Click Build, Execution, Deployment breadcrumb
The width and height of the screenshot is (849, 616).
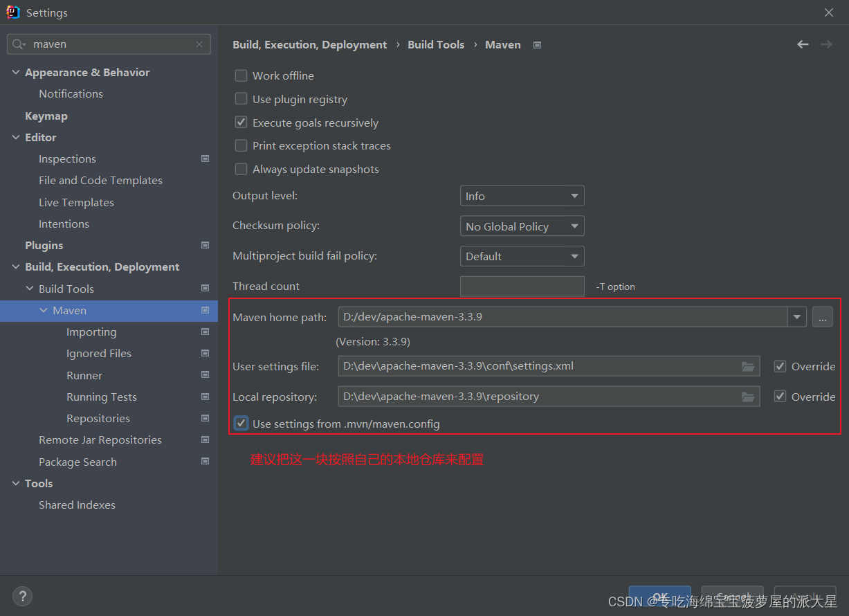pyautogui.click(x=310, y=44)
